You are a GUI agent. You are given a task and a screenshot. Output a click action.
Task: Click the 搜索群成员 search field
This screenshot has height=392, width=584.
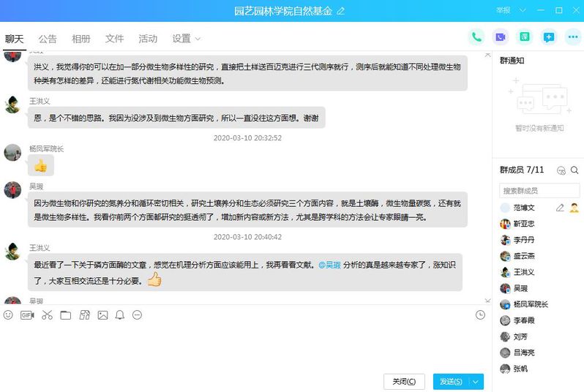point(538,190)
